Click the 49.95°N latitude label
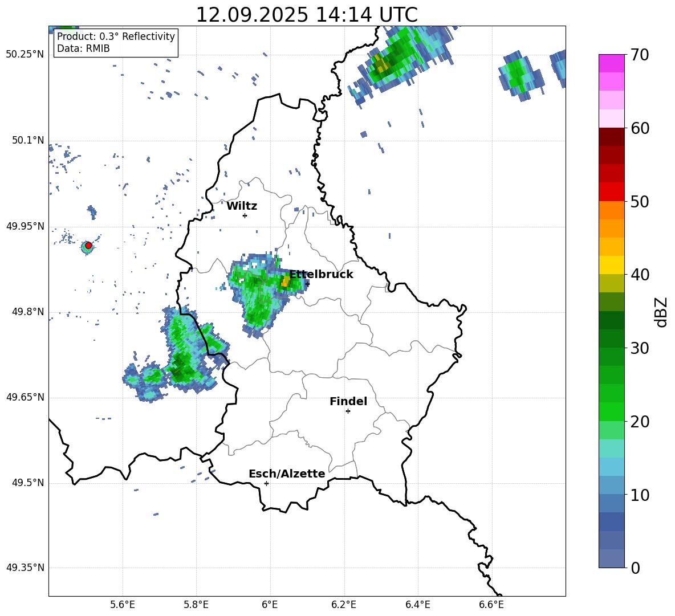 [25, 226]
